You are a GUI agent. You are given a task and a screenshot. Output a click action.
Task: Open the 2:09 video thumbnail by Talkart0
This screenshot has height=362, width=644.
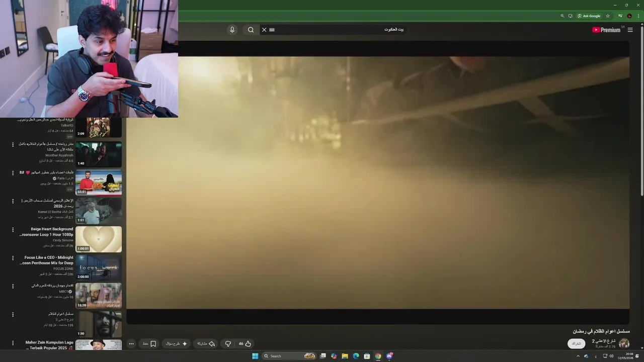pos(99,128)
